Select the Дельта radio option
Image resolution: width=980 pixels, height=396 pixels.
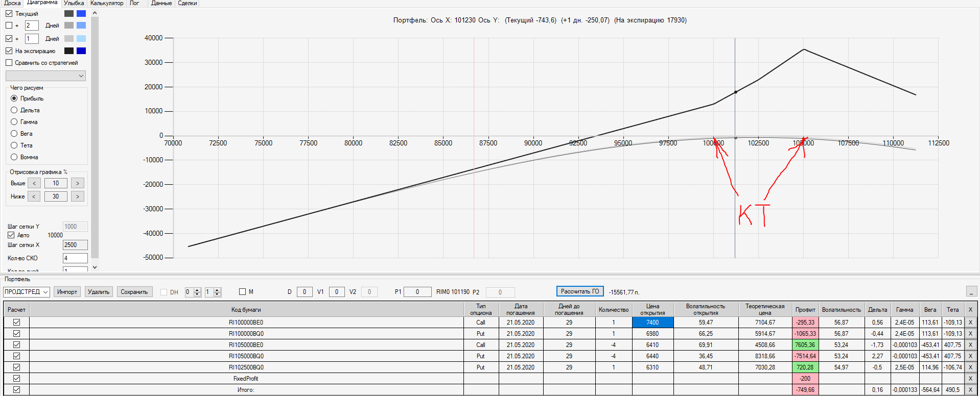click(14, 110)
